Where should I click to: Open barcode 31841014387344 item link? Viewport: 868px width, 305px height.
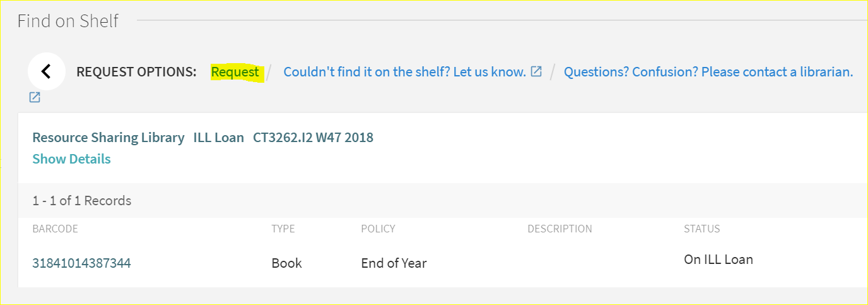click(x=81, y=263)
